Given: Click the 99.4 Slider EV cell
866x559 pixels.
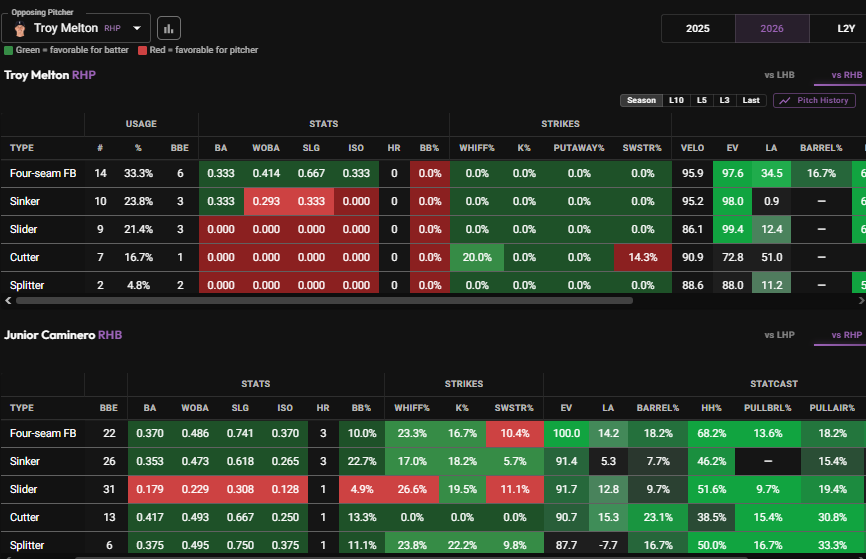Looking at the screenshot, I should 732,230.
